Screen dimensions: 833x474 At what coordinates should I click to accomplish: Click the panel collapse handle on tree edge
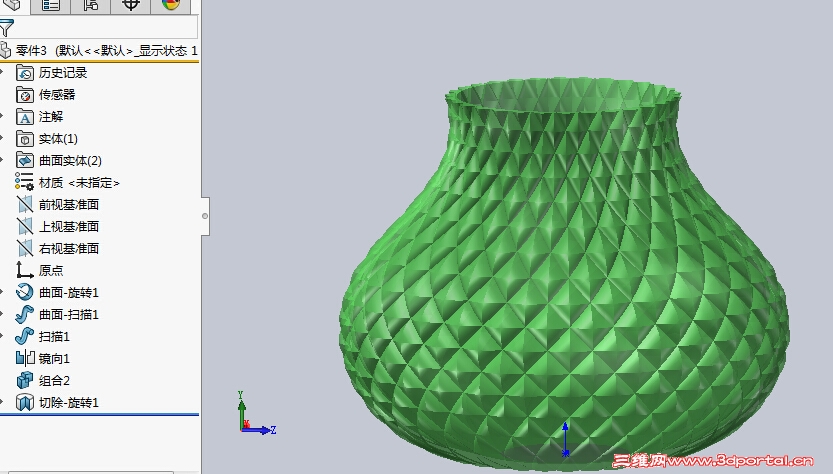205,216
